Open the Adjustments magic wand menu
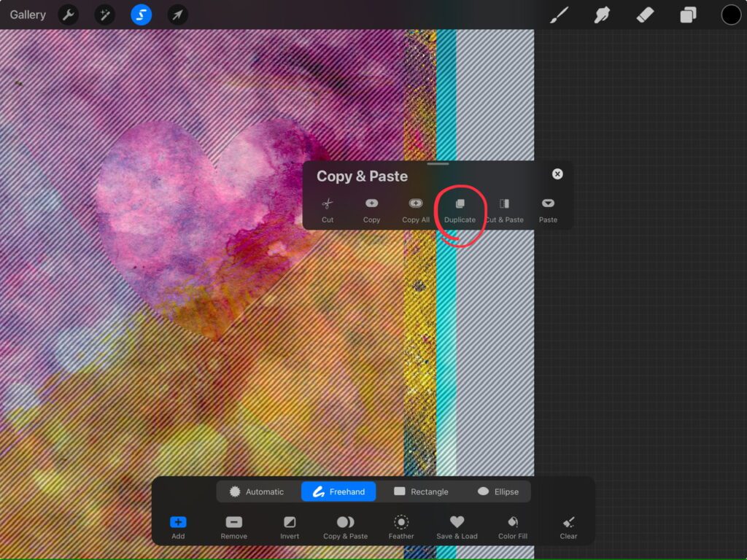The width and height of the screenshot is (747, 560). (x=105, y=15)
